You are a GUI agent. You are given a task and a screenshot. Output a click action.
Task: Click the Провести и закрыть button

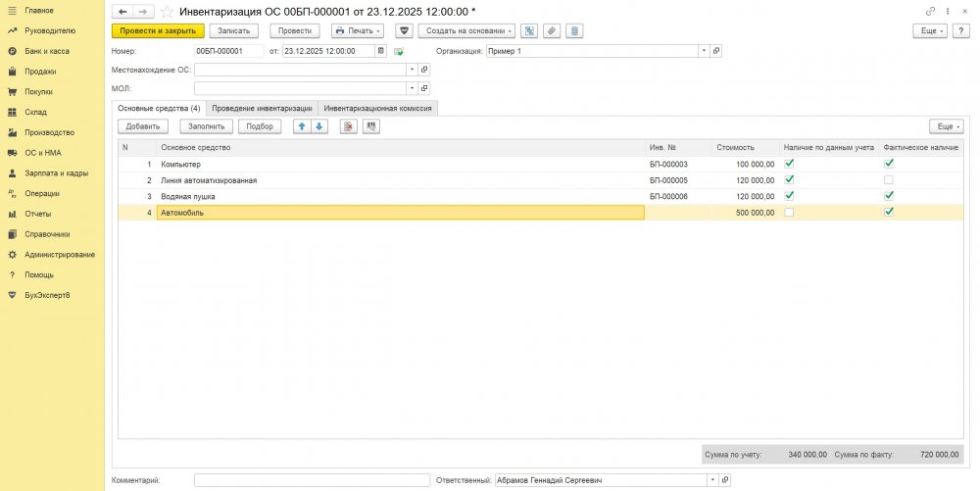[158, 30]
